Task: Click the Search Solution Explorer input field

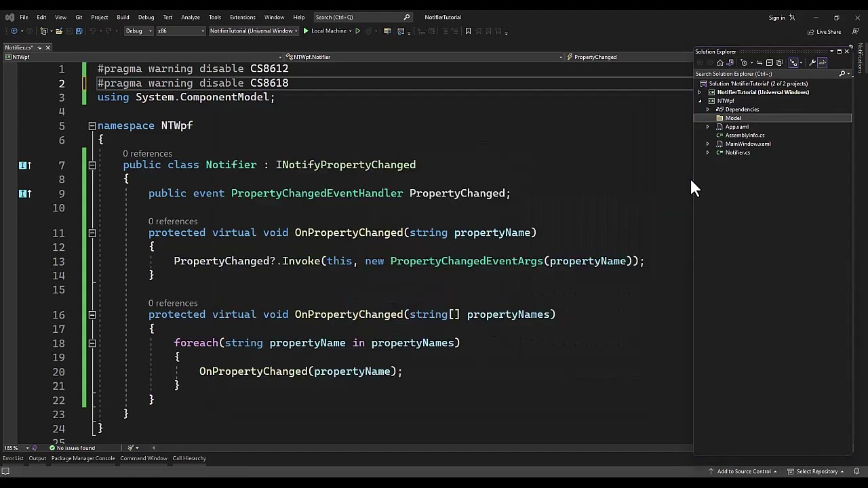Action: 766,74
